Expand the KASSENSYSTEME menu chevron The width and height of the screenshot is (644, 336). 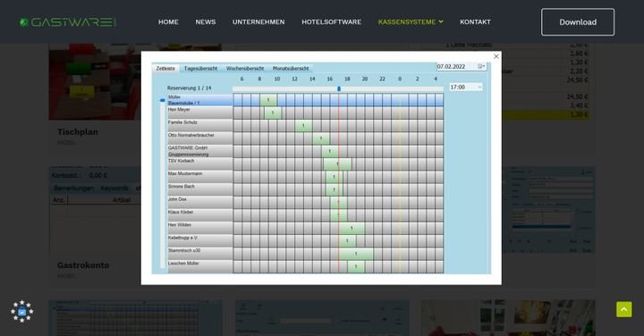pyautogui.click(x=441, y=21)
